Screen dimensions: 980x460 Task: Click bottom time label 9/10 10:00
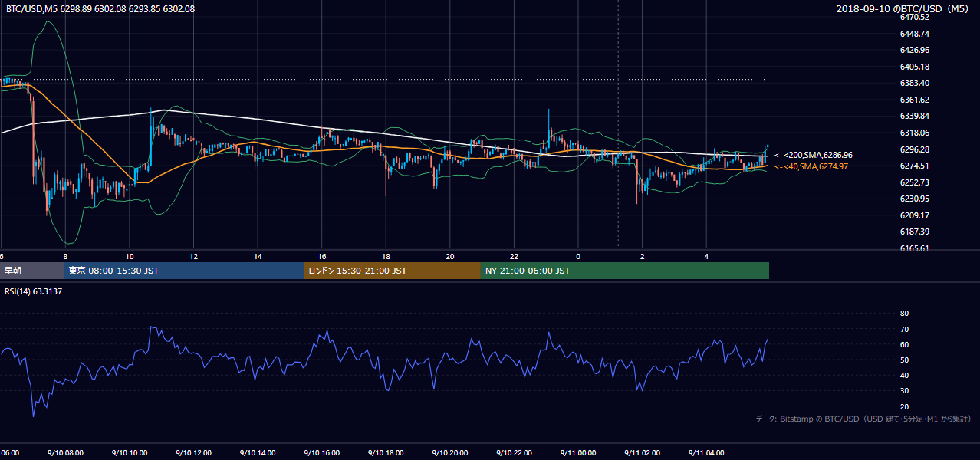(129, 453)
